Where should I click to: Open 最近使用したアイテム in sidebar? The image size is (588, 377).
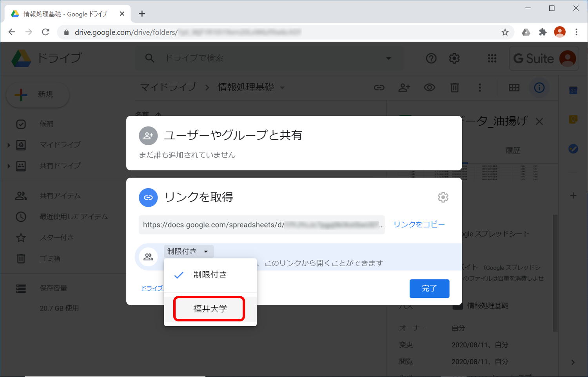point(74,216)
